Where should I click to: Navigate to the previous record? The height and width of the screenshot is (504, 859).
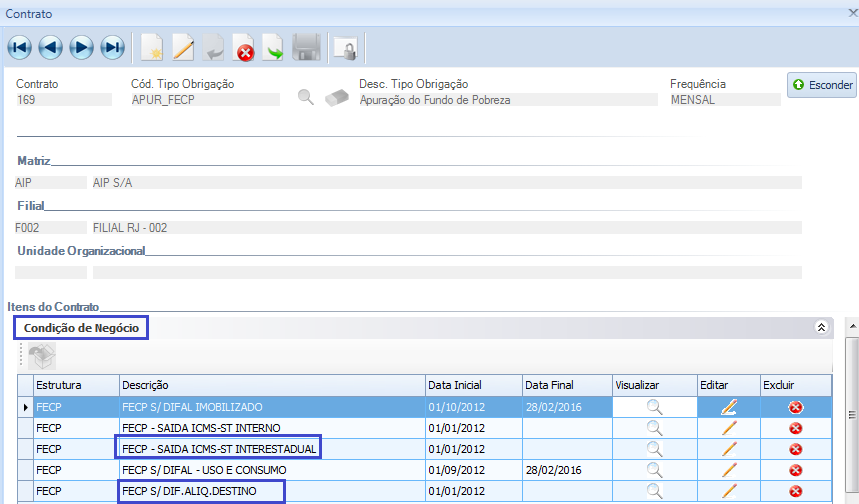pyautogui.click(x=50, y=46)
